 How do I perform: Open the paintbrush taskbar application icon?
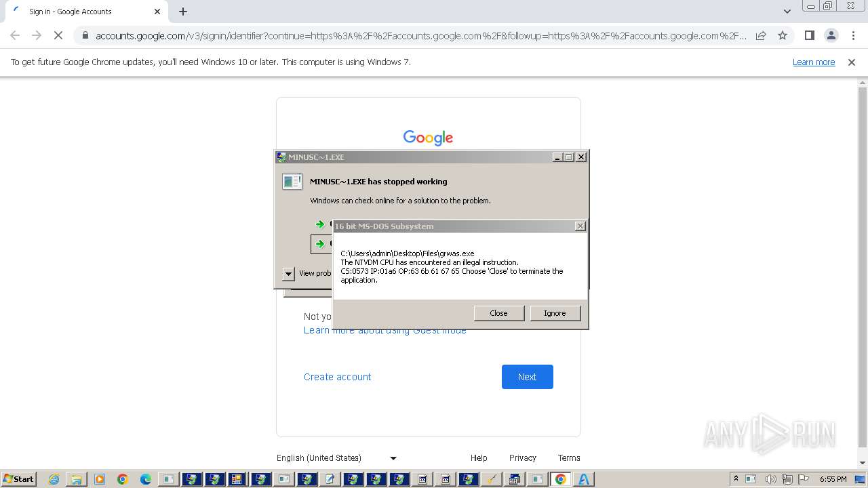pyautogui.click(x=492, y=479)
